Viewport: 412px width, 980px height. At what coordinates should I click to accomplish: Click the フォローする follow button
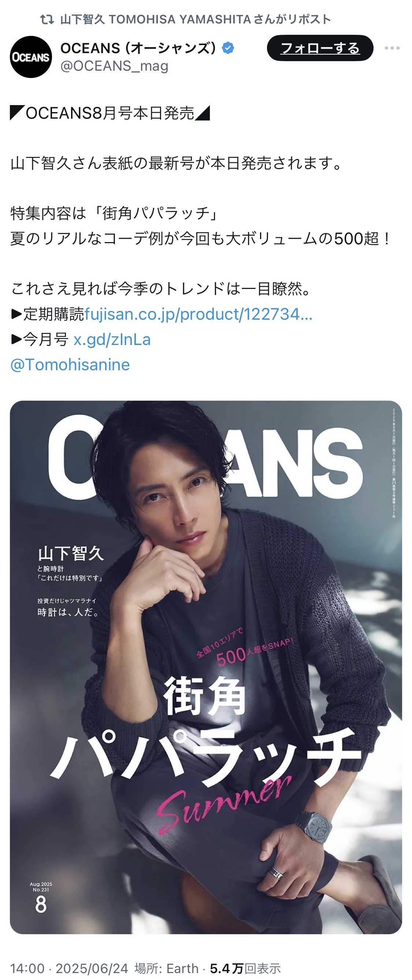[320, 48]
